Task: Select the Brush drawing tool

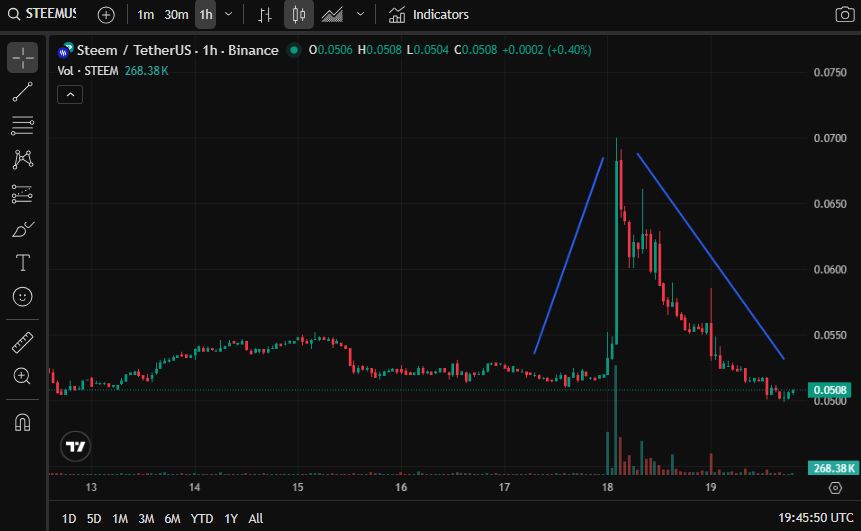Action: click(23, 229)
